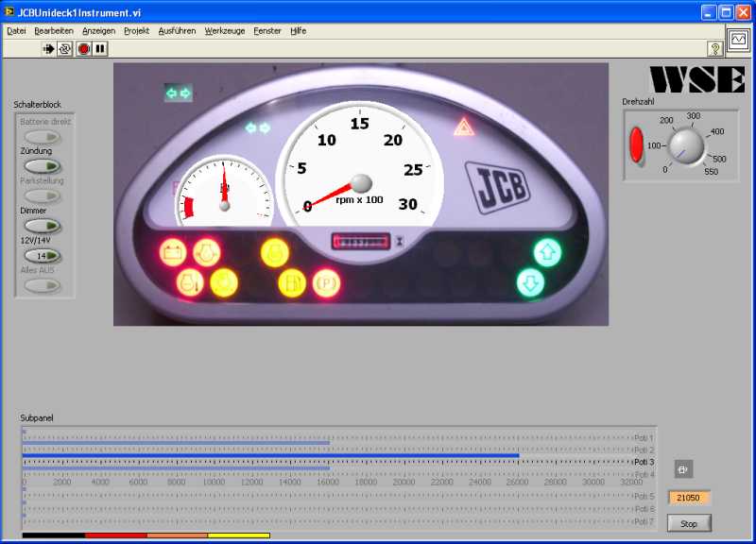Open the Hilfe menu
The height and width of the screenshot is (544, 756).
pos(298,31)
